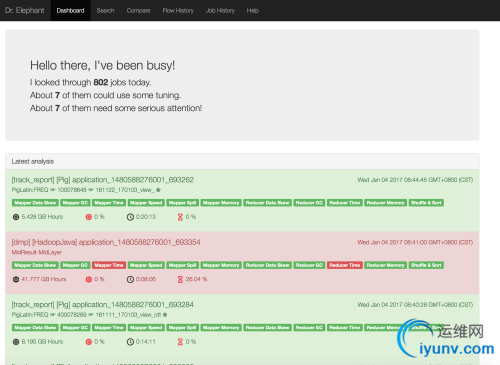Click Mapper Memory badge in 693284 job
Image resolution: width=500 pixels, height=365 pixels.
pos(221,328)
